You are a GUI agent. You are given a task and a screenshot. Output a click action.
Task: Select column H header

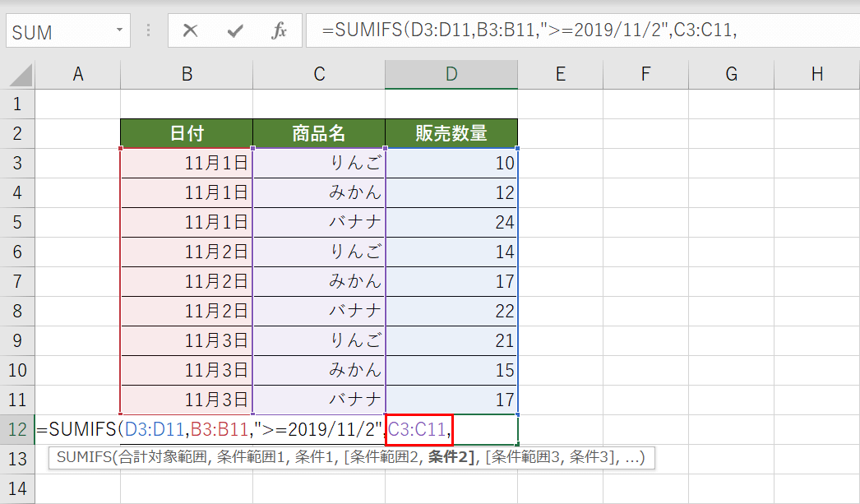pyautogui.click(x=816, y=74)
